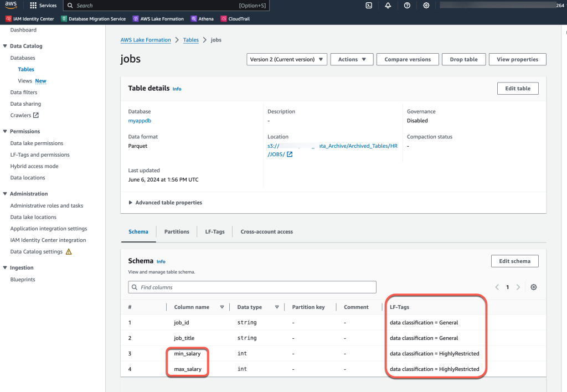The height and width of the screenshot is (392, 567).
Task: Click the help question mark icon
Action: [407, 6]
